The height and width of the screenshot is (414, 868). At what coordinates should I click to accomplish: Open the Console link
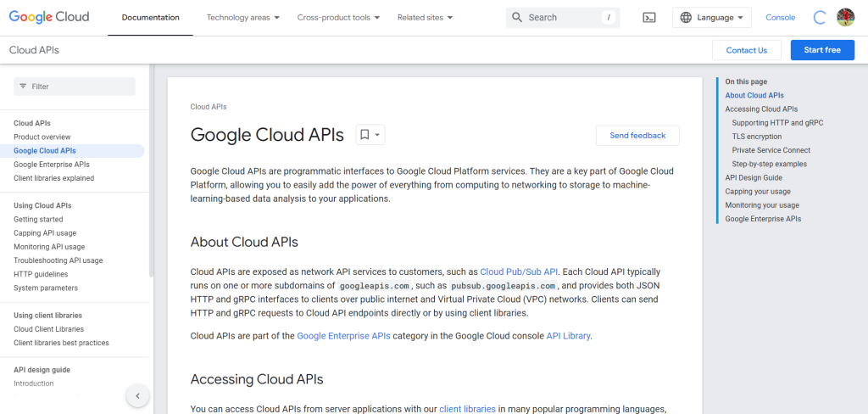click(x=780, y=18)
